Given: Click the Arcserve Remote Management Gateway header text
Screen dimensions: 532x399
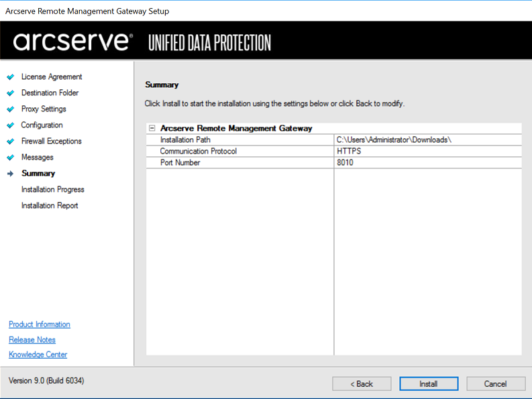Looking at the screenshot, I should point(236,128).
